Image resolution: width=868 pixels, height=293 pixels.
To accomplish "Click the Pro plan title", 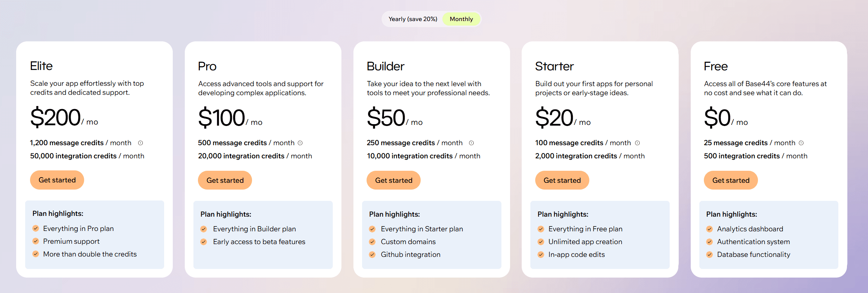I will 207,67.
